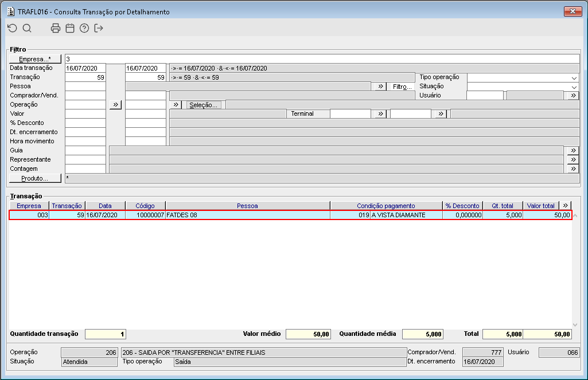Click the grid scrollbar up arrow
This screenshot has height=380, width=588.
pyautogui.click(x=575, y=216)
